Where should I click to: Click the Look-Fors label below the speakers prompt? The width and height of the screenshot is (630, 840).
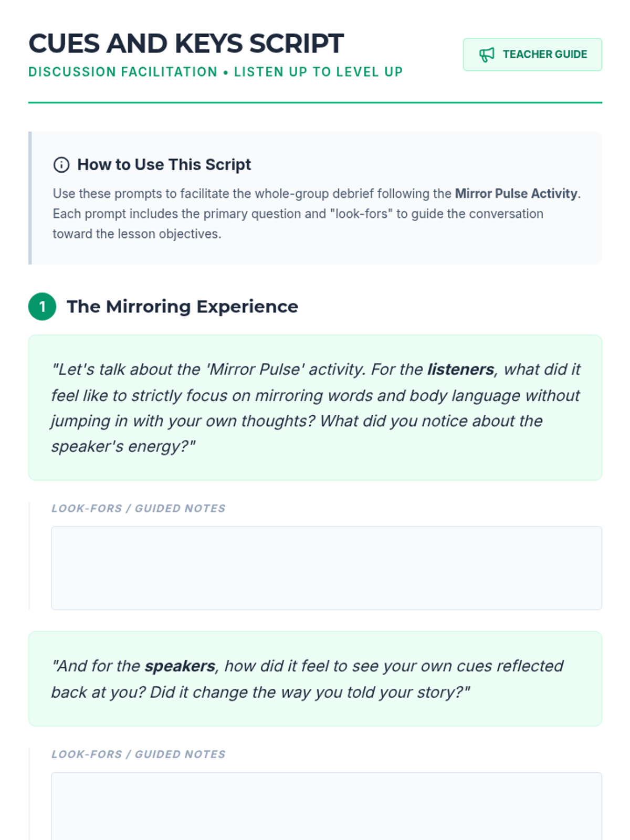139,754
